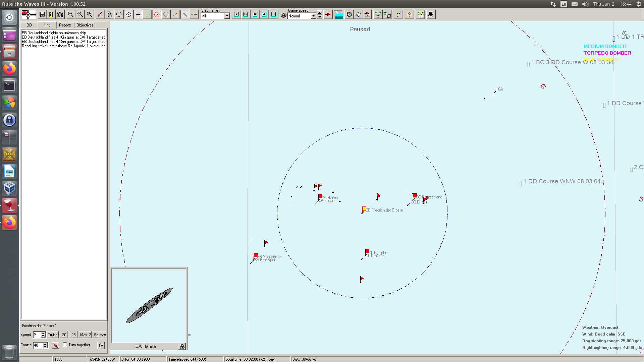
Task: Click the fast forward playback button
Action: pos(265,14)
